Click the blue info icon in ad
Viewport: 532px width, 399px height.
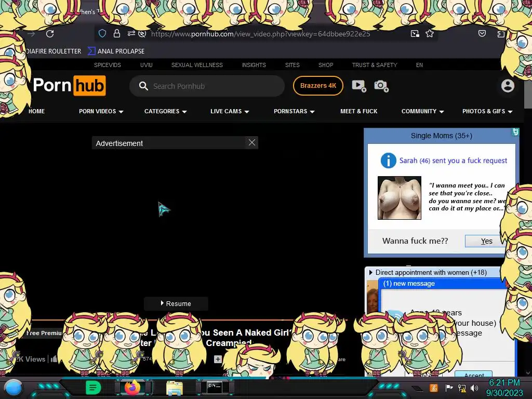pos(388,161)
